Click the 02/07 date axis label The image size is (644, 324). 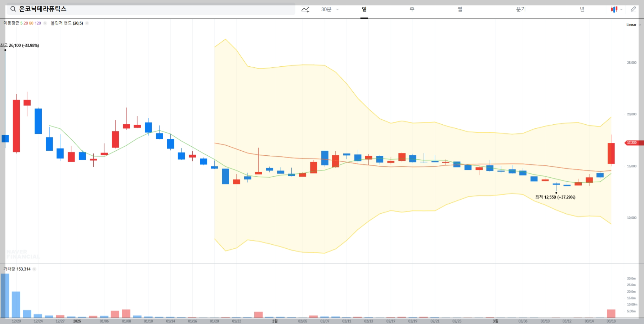(325, 321)
